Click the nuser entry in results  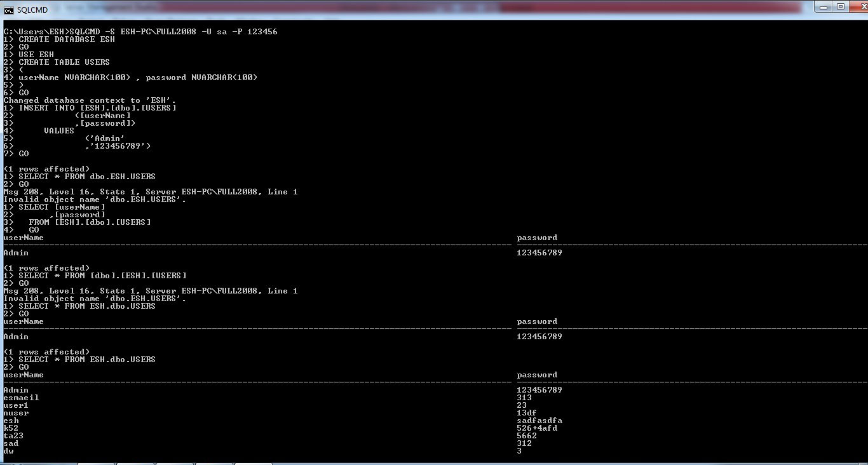(x=16, y=413)
